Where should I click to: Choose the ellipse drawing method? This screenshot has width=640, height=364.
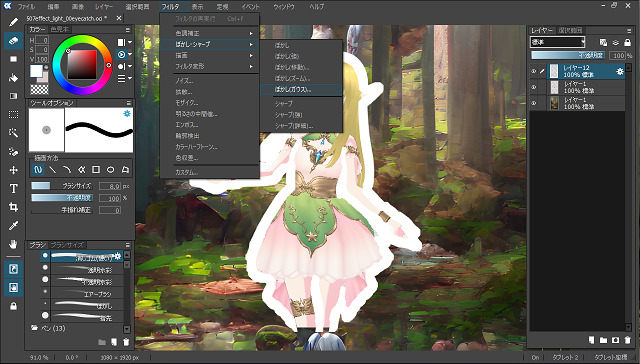click(x=110, y=169)
